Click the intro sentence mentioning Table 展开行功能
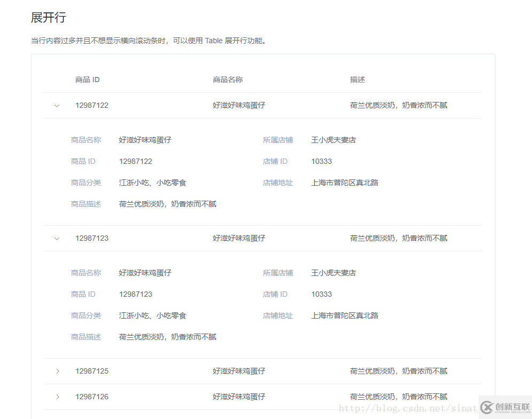532x419 pixels. [149, 41]
